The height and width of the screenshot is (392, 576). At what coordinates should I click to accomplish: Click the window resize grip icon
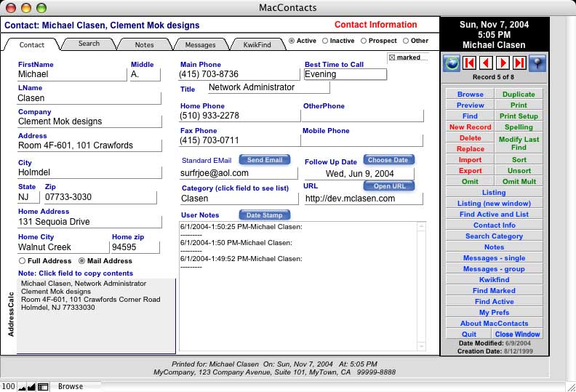pyautogui.click(x=571, y=387)
